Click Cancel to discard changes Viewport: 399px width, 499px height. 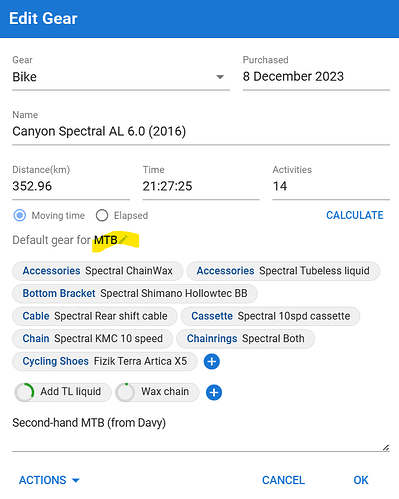(283, 480)
